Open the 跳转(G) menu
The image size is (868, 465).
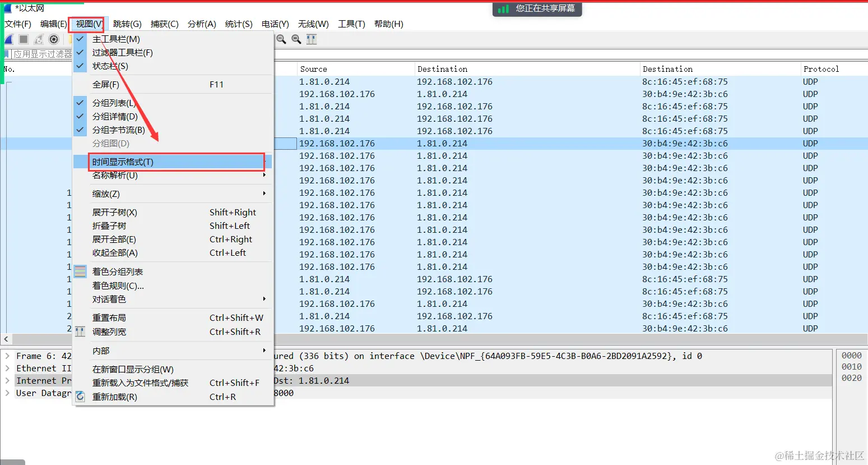[127, 24]
